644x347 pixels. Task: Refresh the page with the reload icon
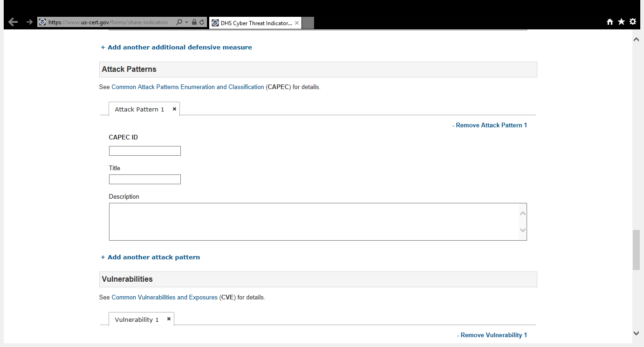[x=202, y=22]
